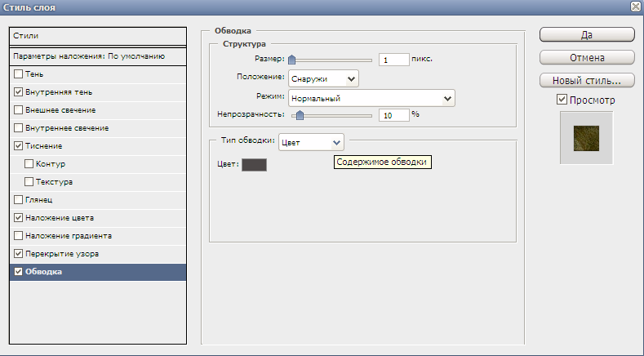Open the Тиснение settings row
The width and height of the screenshot is (644, 356).
[98, 146]
